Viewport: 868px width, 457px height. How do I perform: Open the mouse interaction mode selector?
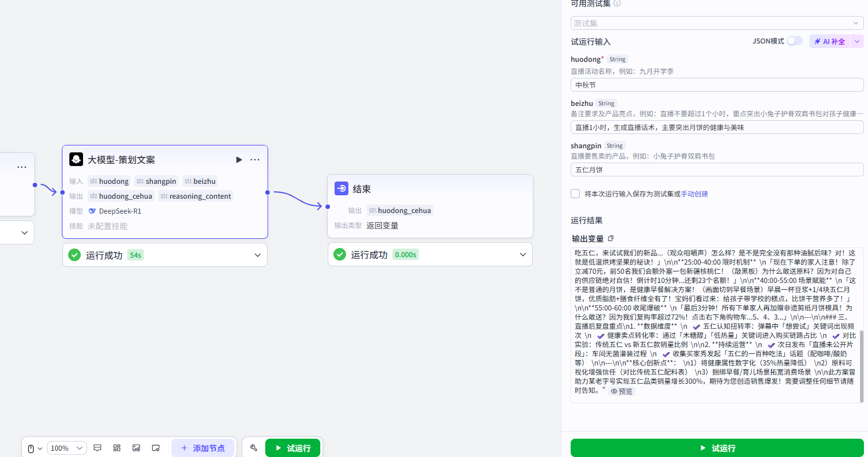click(x=34, y=448)
